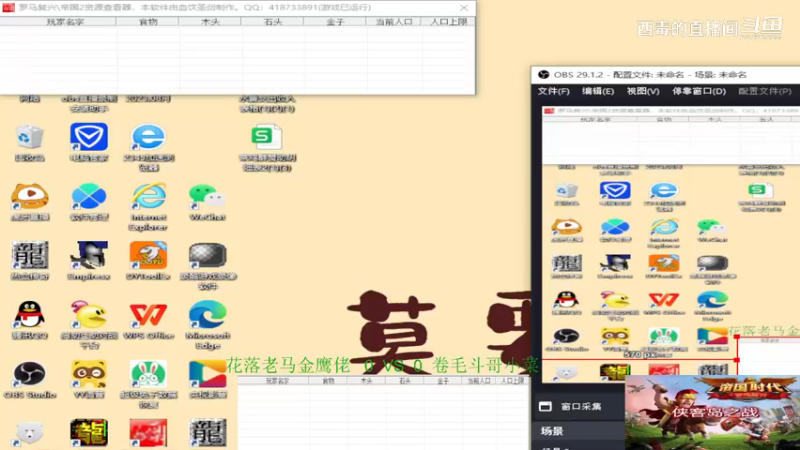
Task: Open the orange DYToolEx shark icon
Action: (148, 256)
